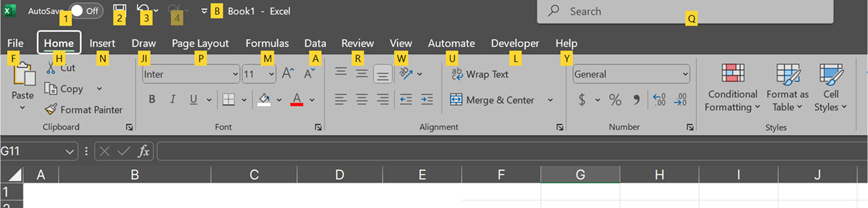Screen dimensions: 868x208
Task: Click Merge & Center button
Action: pos(492,100)
